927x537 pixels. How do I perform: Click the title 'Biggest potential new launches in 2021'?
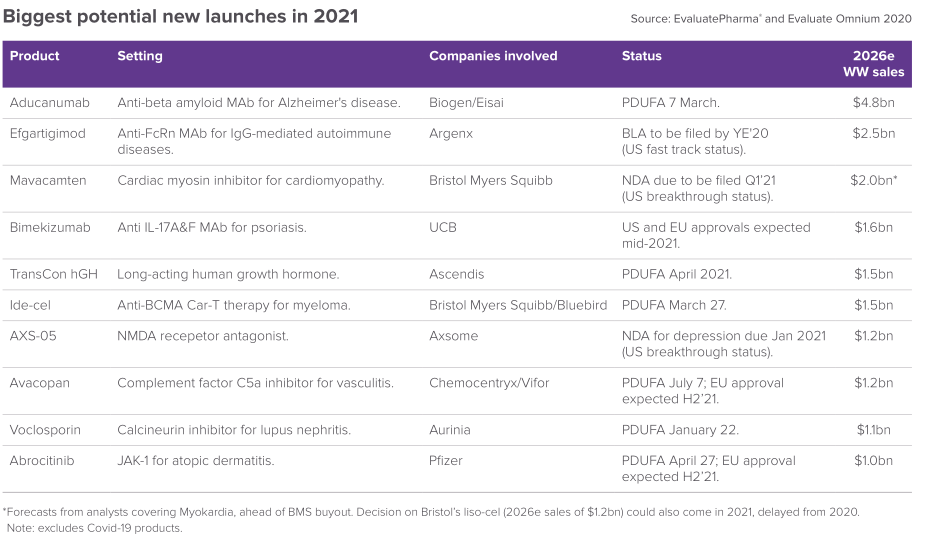pyautogui.click(x=180, y=16)
